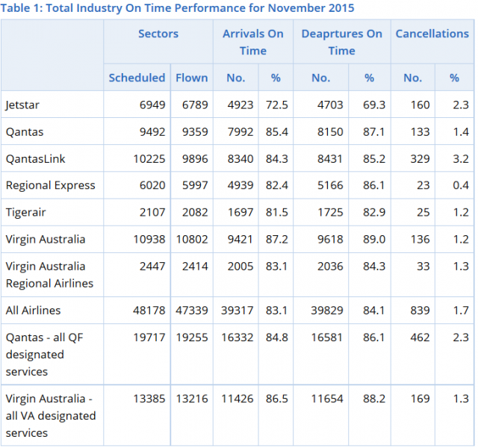Select Qantas departures on time 8150
The height and width of the screenshot is (448, 478).
(x=330, y=132)
